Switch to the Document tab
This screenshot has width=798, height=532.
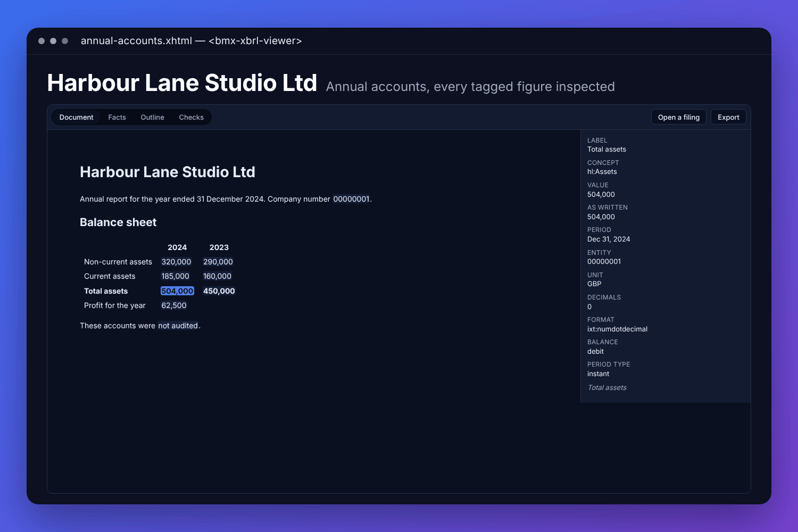click(x=77, y=117)
